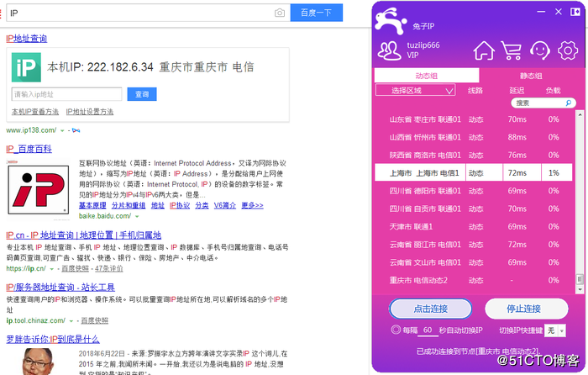
Task: Open 百度快照 link beside ip.tool.chinaz.com
Action: pyautogui.click(x=94, y=320)
